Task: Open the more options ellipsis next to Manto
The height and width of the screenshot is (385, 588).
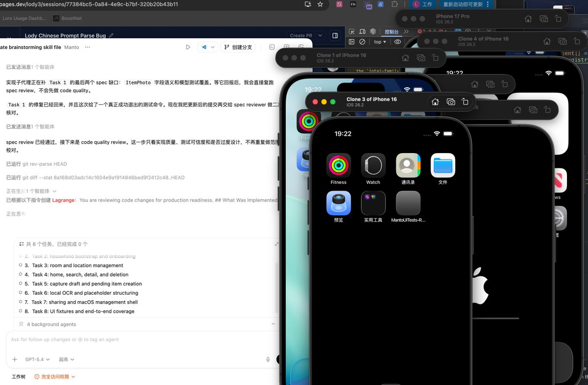Action: tap(87, 47)
